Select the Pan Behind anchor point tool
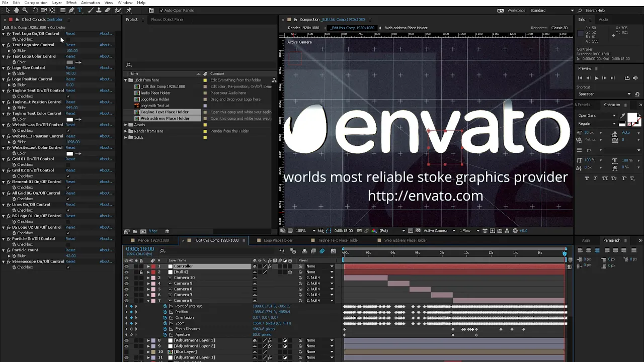 pyautogui.click(x=52, y=10)
